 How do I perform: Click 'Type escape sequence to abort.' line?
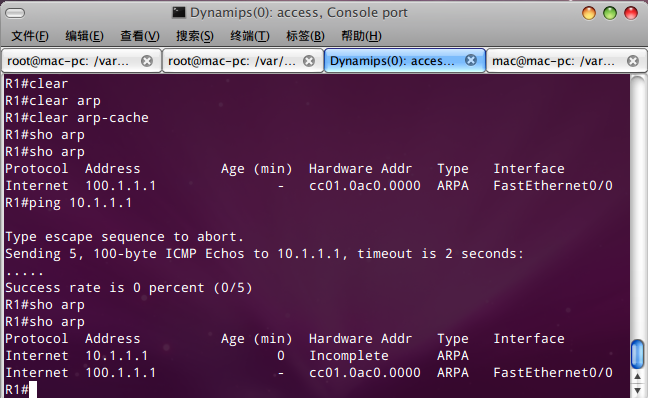pyautogui.click(x=124, y=237)
